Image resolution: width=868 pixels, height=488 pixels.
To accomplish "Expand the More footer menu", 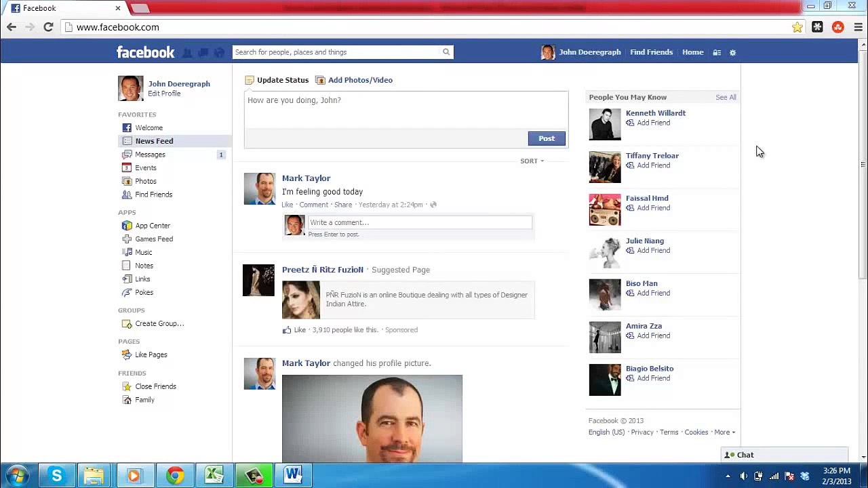I will pyautogui.click(x=724, y=432).
